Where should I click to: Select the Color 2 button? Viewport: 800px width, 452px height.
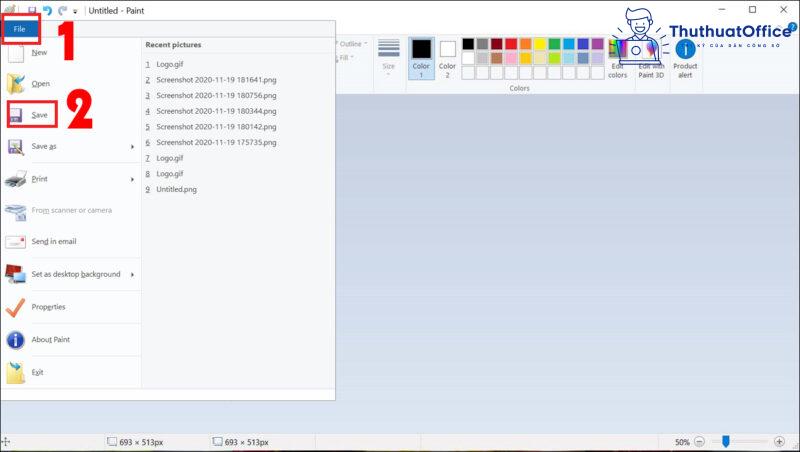coord(447,57)
